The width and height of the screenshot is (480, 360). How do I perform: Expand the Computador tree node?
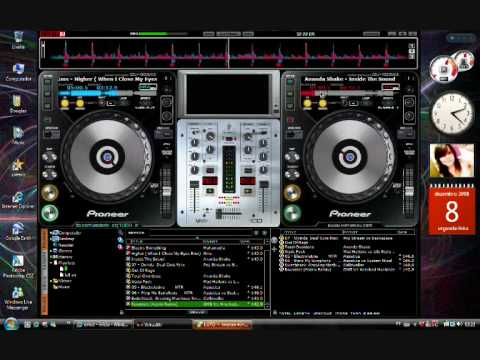pos(51,233)
